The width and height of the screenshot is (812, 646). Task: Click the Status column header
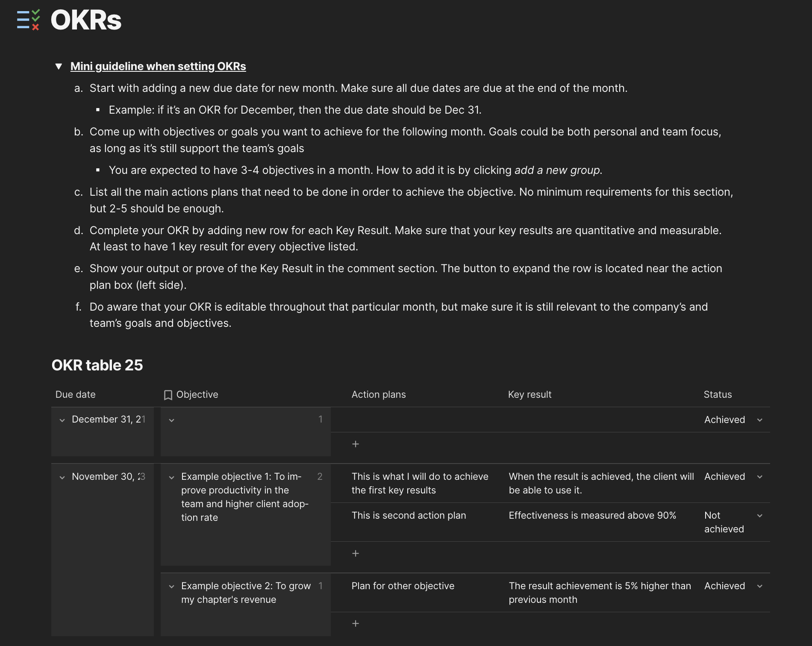click(718, 394)
